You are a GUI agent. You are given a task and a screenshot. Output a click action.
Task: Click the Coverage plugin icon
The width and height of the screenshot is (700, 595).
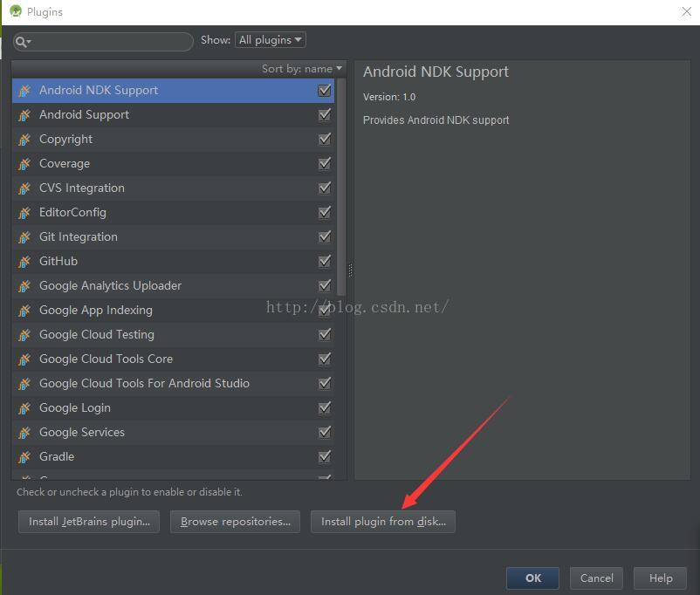point(24,164)
